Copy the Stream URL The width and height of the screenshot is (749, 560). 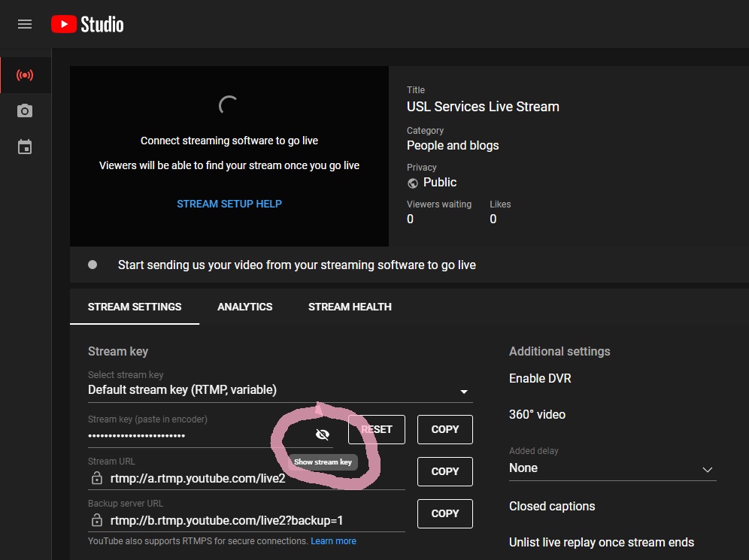click(x=445, y=471)
